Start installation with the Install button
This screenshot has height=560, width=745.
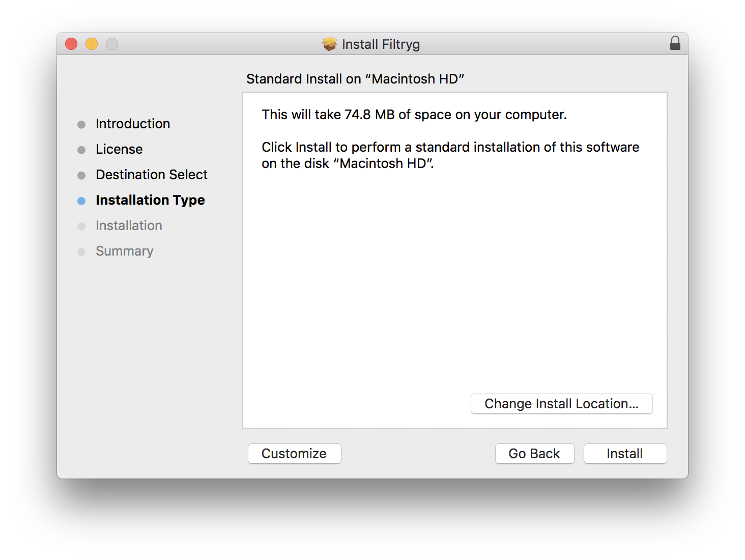point(625,454)
